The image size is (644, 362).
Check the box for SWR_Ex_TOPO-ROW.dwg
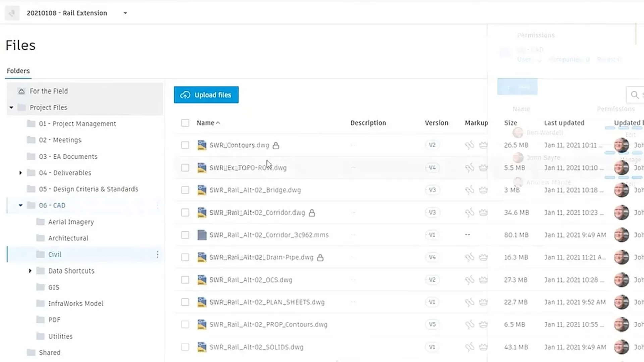(185, 168)
